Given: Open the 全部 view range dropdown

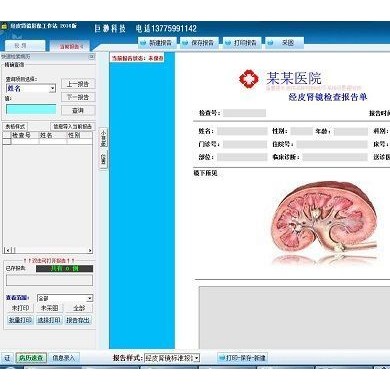Looking at the screenshot, I should point(89,298).
